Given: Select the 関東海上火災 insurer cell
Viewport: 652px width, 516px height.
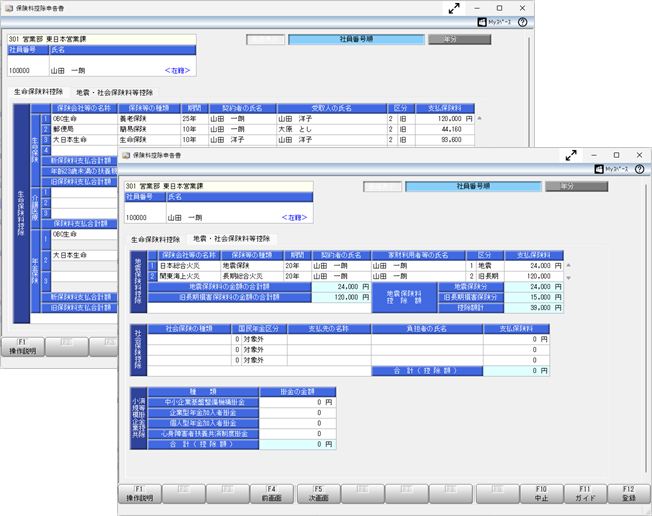Looking at the screenshot, I should click(189, 276).
